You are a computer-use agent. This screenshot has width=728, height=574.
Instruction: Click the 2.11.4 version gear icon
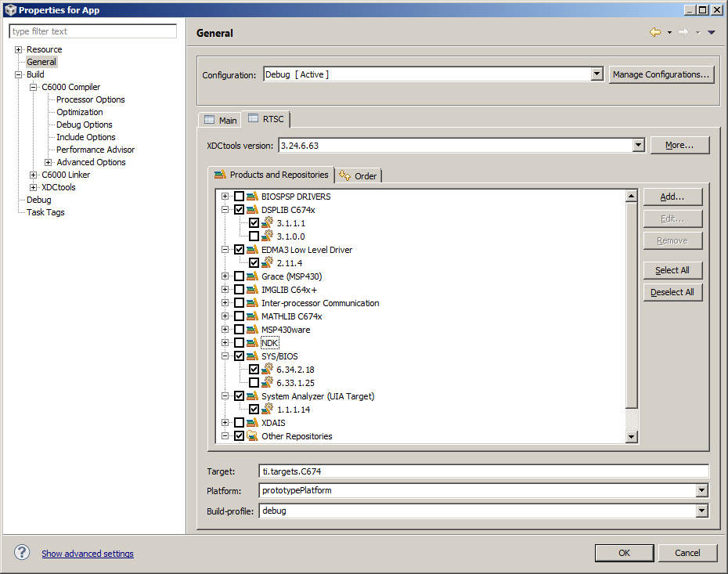coord(268,263)
